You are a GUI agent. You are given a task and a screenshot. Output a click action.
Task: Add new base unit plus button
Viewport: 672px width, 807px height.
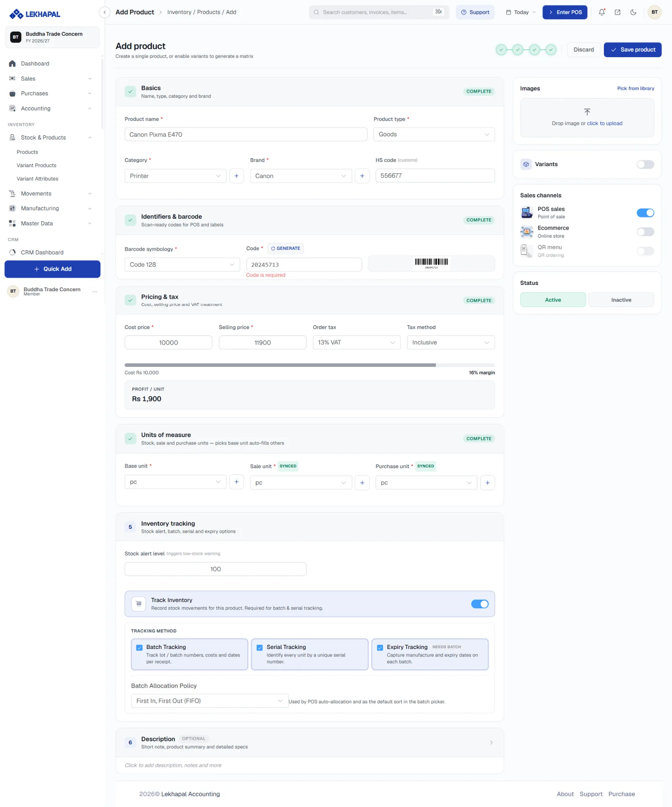236,482
